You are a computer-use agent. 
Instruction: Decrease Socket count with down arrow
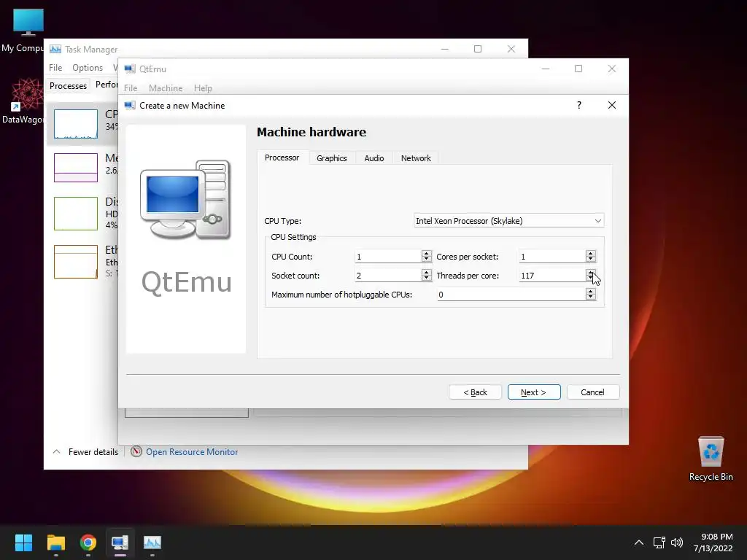pos(426,278)
